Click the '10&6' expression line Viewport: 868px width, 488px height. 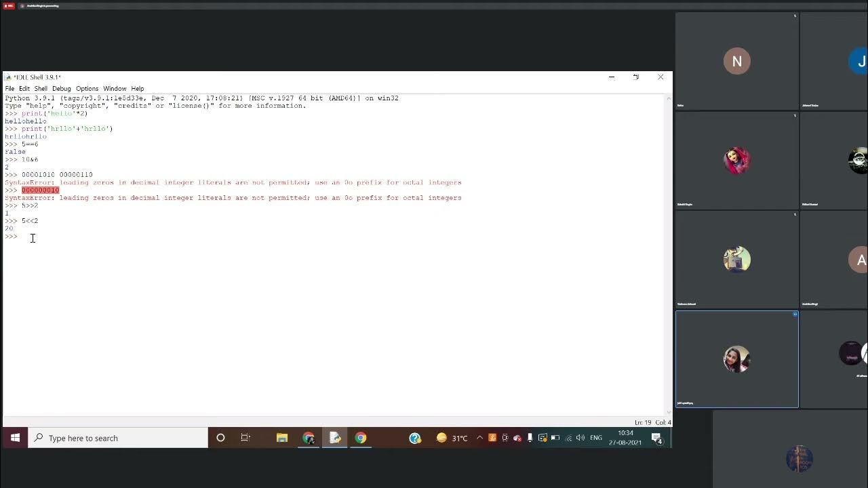click(30, 159)
